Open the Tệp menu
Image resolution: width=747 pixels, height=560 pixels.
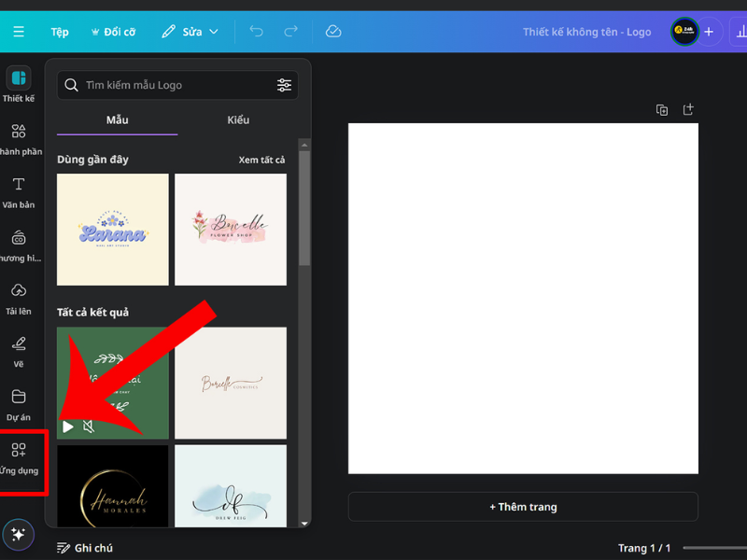[59, 31]
